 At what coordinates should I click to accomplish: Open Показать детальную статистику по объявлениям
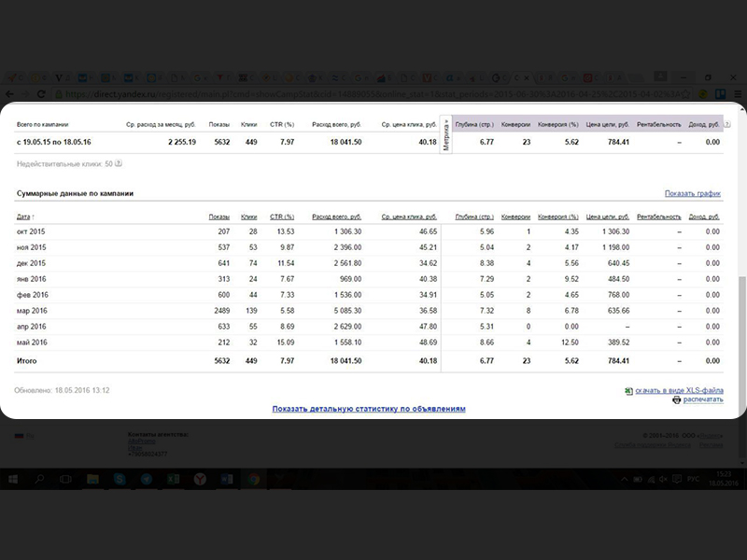(369, 409)
